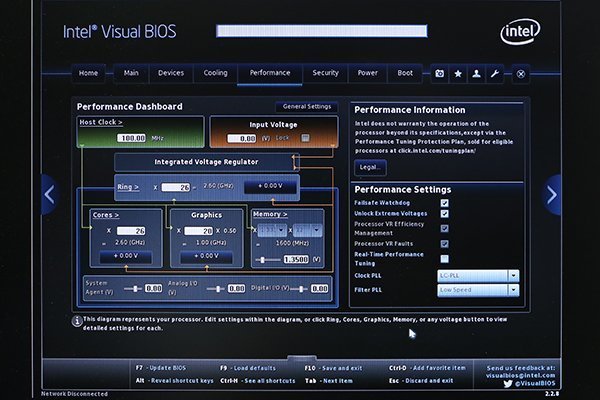The height and width of the screenshot is (400, 600).
Task: Expand the Clock PLL dropdown
Action: 513,275
